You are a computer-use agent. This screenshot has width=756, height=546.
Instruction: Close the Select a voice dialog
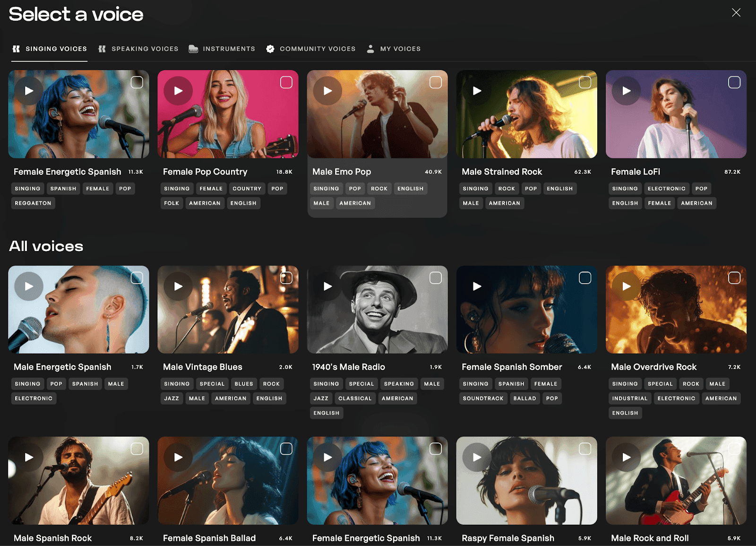(736, 13)
